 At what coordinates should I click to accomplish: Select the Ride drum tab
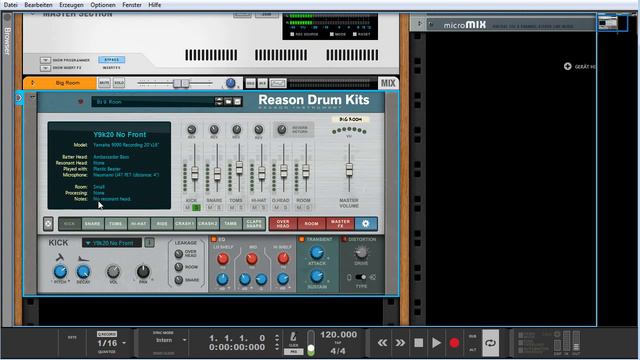tap(162, 224)
